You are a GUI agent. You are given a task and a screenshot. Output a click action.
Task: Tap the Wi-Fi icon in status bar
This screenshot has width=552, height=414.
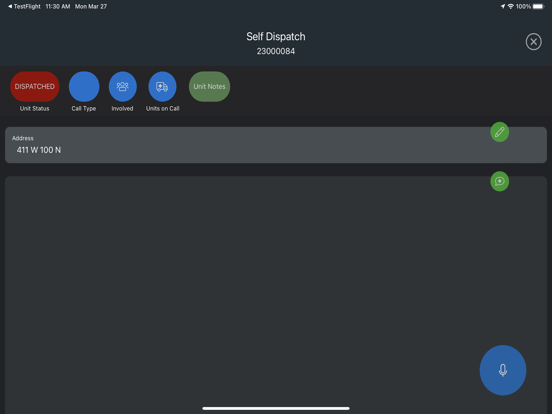click(510, 6)
